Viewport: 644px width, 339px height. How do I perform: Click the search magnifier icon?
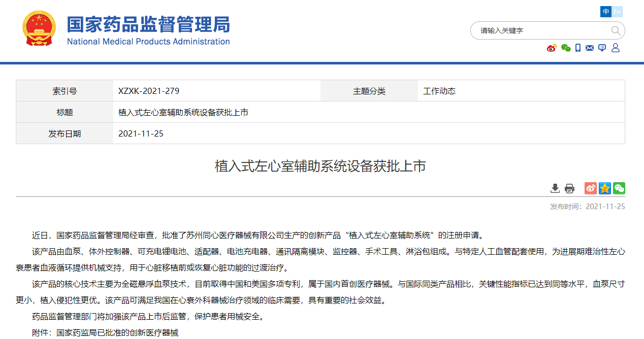click(x=616, y=31)
